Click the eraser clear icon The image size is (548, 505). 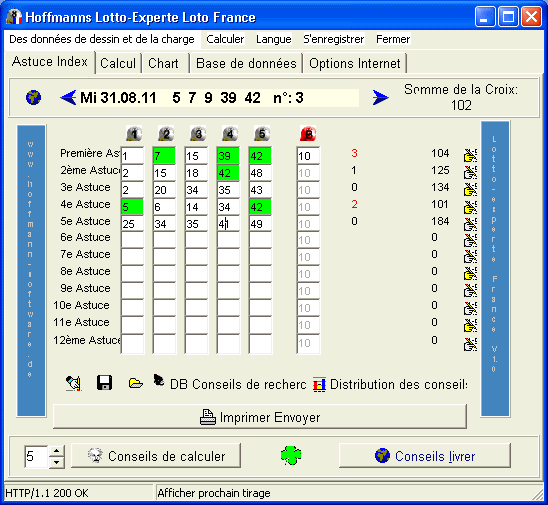point(74,383)
